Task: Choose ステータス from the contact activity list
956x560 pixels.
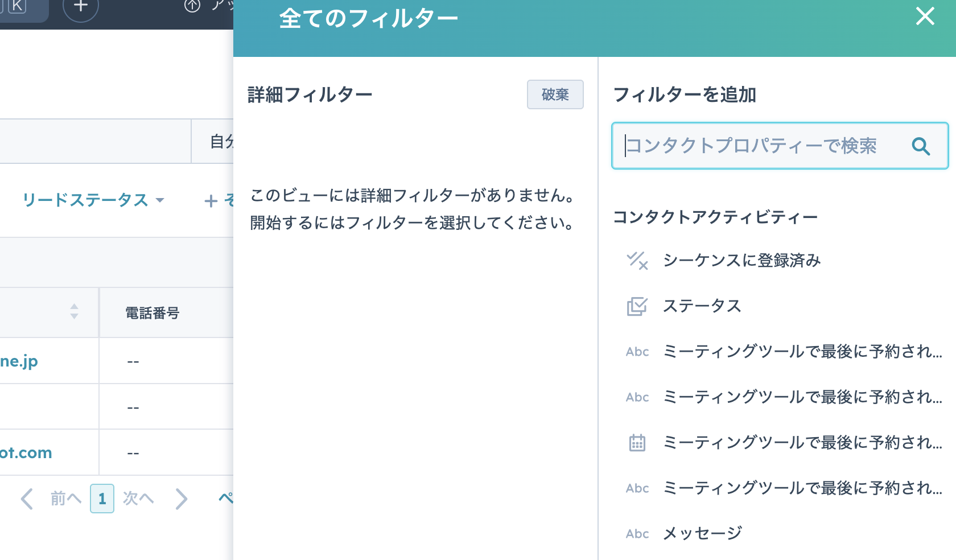Action: click(702, 306)
